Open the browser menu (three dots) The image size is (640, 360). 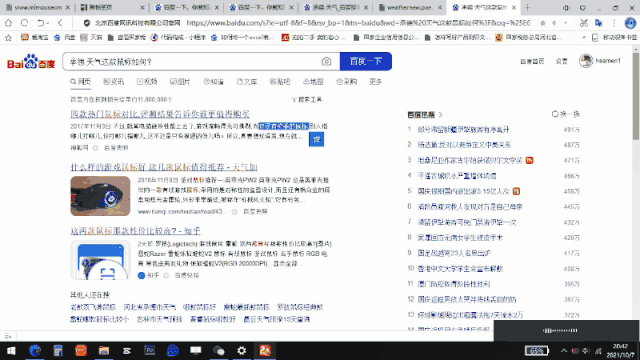point(614,23)
